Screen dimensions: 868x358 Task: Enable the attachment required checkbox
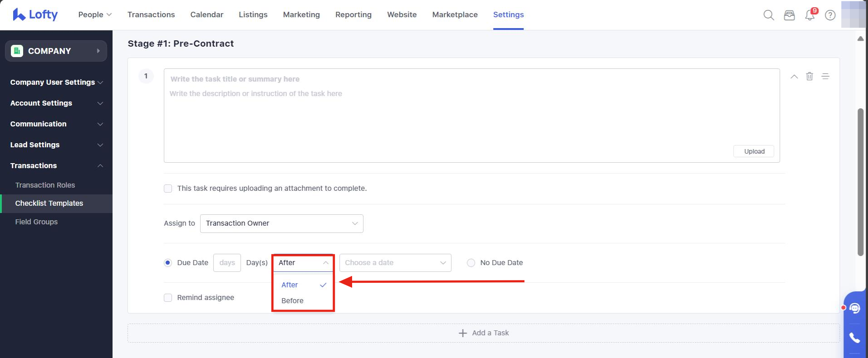tap(168, 189)
